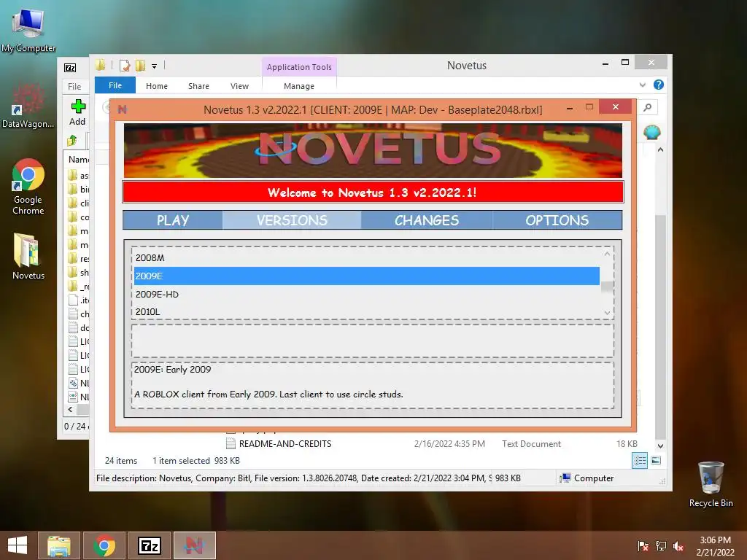Click Properties quick access icon in Explorer
The height and width of the screenshot is (560, 747).
[x=125, y=66]
